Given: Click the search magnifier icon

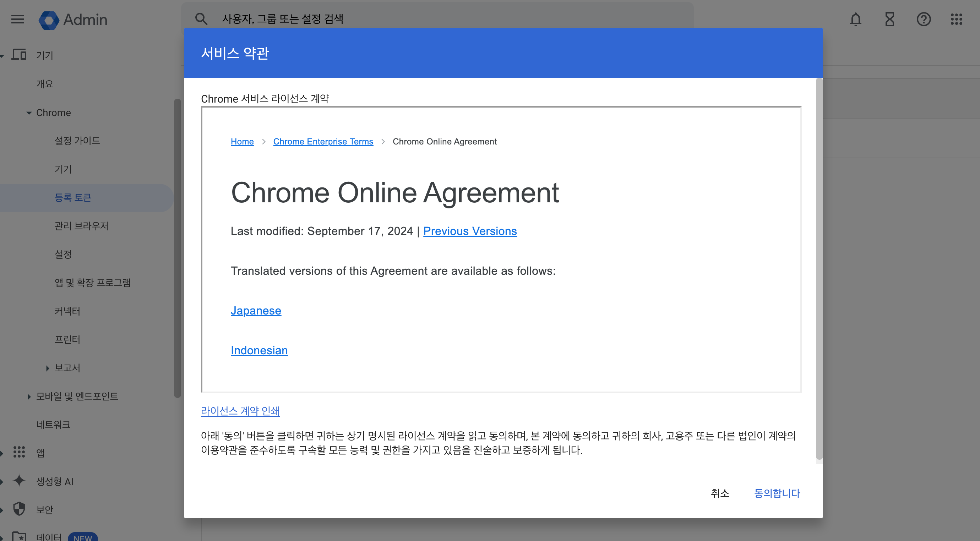Looking at the screenshot, I should point(201,19).
